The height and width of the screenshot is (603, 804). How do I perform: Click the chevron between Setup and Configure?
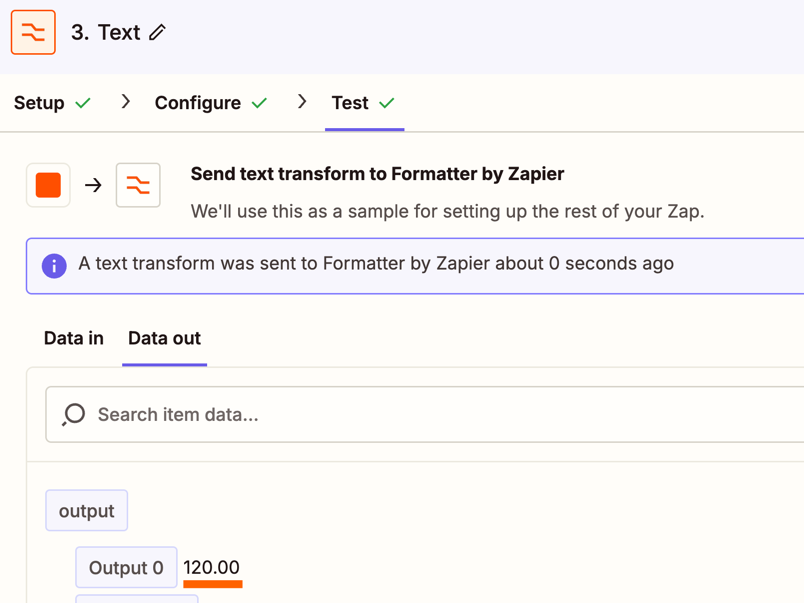126,102
